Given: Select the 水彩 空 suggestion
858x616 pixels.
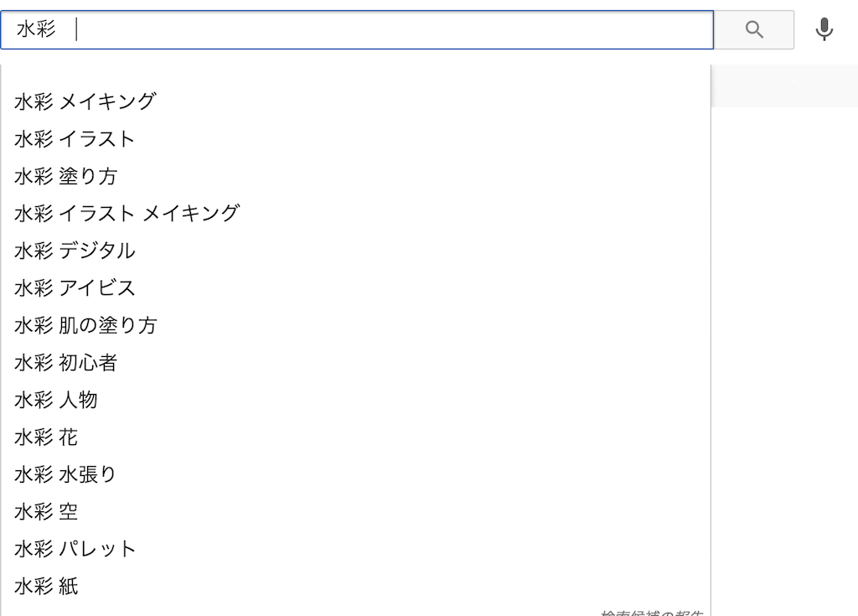Looking at the screenshot, I should (46, 511).
